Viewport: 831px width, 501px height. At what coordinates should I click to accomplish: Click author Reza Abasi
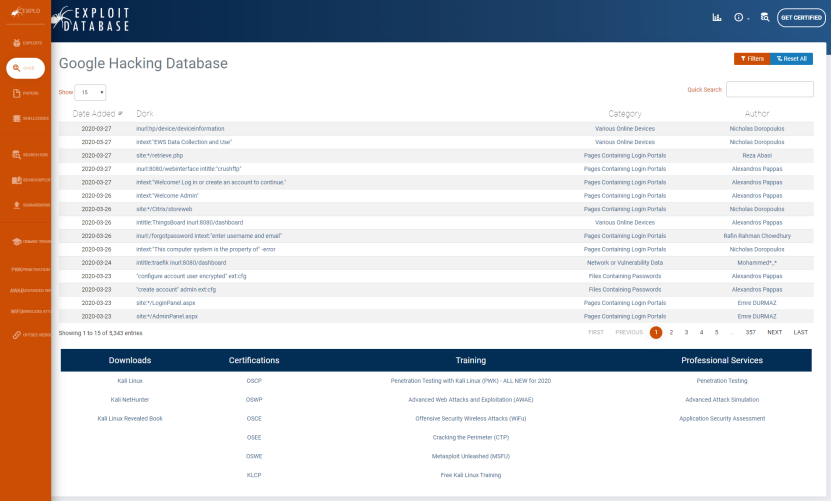point(757,156)
